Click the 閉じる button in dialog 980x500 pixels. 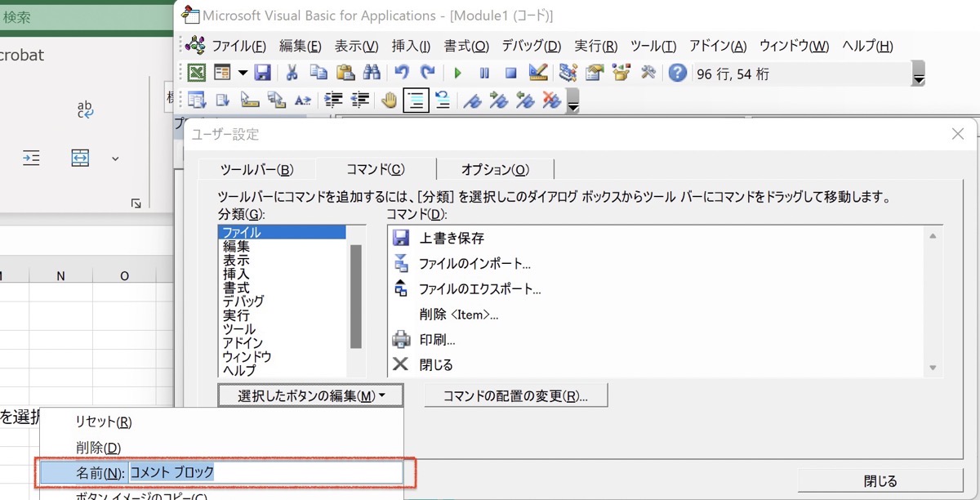click(880, 480)
